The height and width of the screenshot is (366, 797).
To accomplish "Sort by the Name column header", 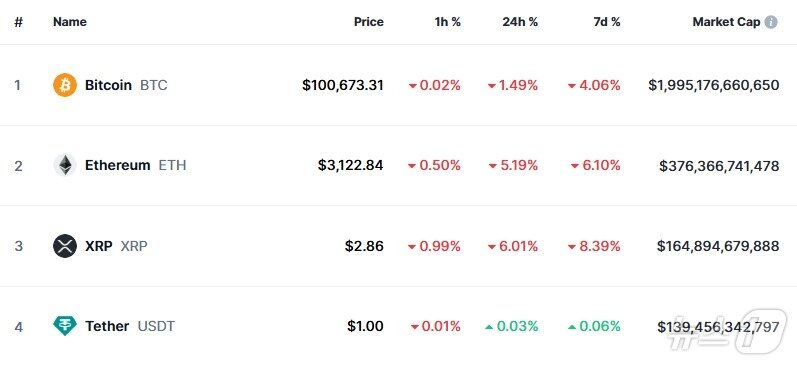I will tap(70, 22).
